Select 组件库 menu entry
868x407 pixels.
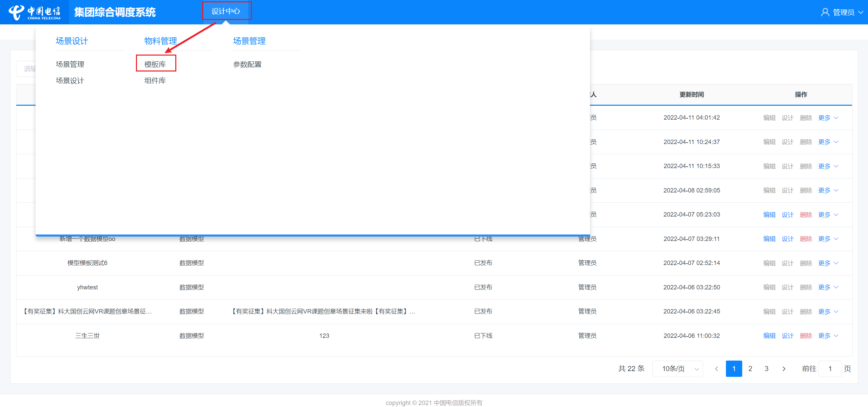[x=155, y=81]
